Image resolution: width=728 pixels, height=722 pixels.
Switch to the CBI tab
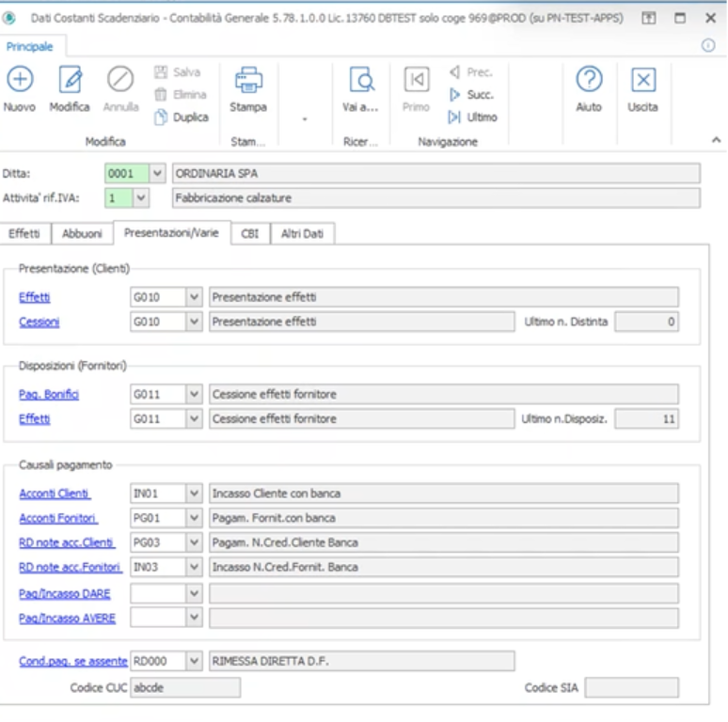point(249,234)
